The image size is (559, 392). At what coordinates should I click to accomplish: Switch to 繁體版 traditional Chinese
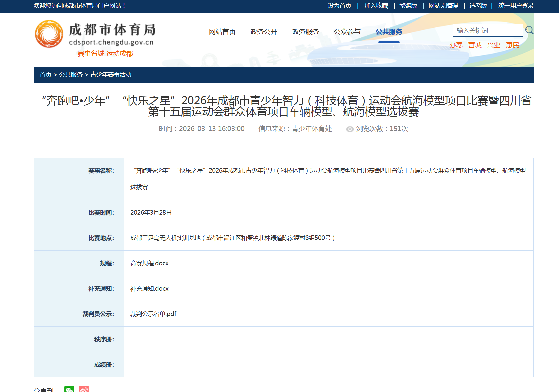408,6
